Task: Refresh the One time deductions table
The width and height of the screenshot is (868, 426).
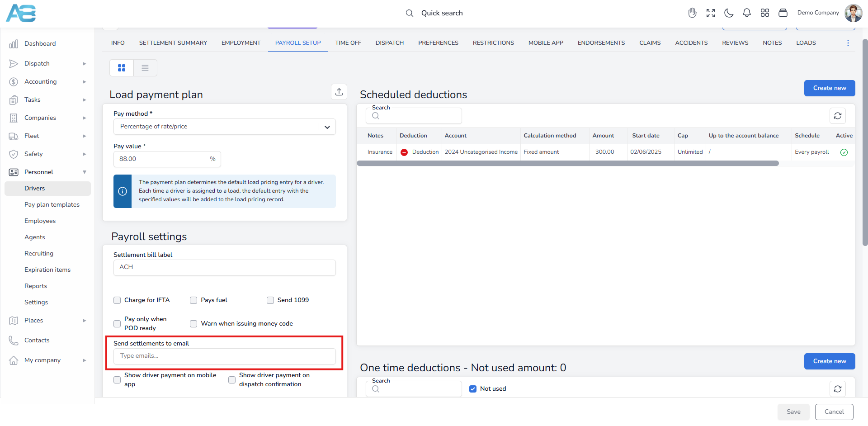Action: click(838, 389)
